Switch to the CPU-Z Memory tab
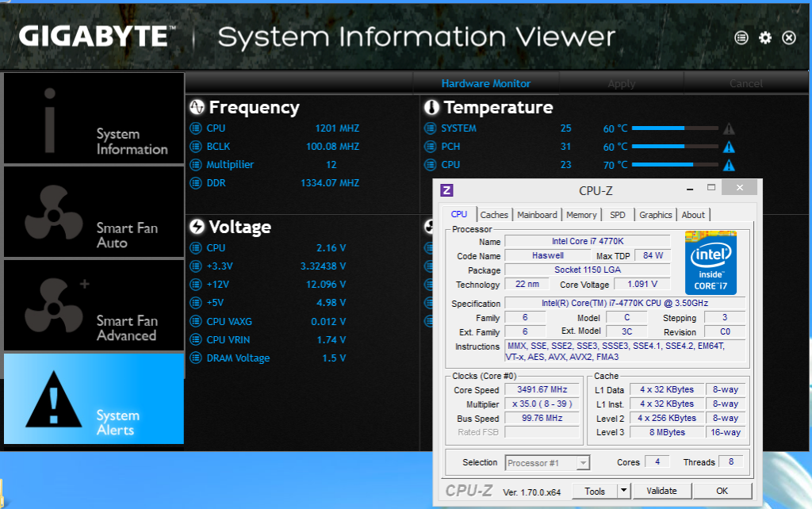 (581, 215)
